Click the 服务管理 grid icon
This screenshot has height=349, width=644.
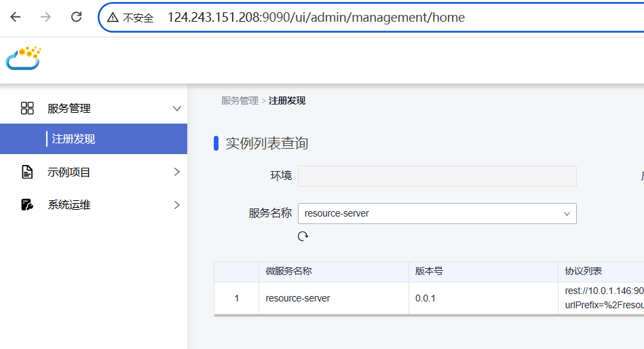(x=27, y=108)
